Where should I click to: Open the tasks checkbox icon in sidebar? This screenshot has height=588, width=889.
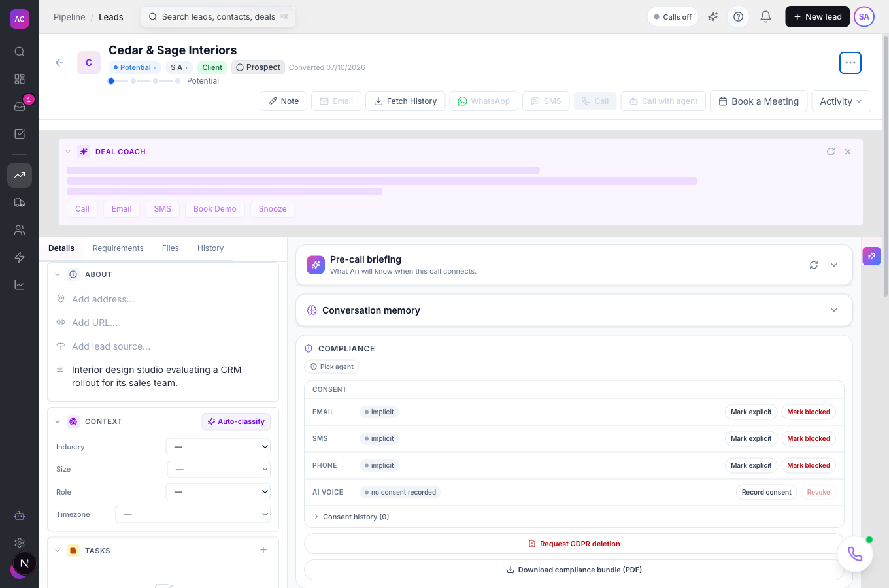[20, 134]
